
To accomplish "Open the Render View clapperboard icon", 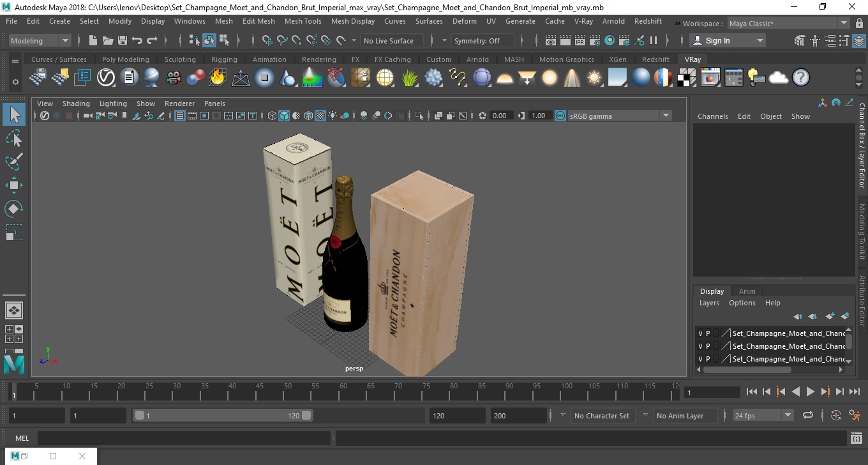I will (551, 40).
